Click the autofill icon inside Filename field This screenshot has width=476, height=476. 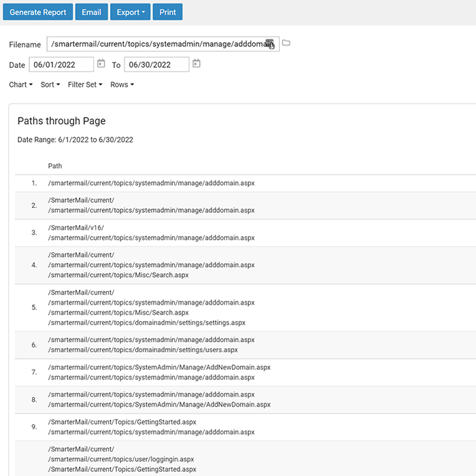[x=270, y=44]
